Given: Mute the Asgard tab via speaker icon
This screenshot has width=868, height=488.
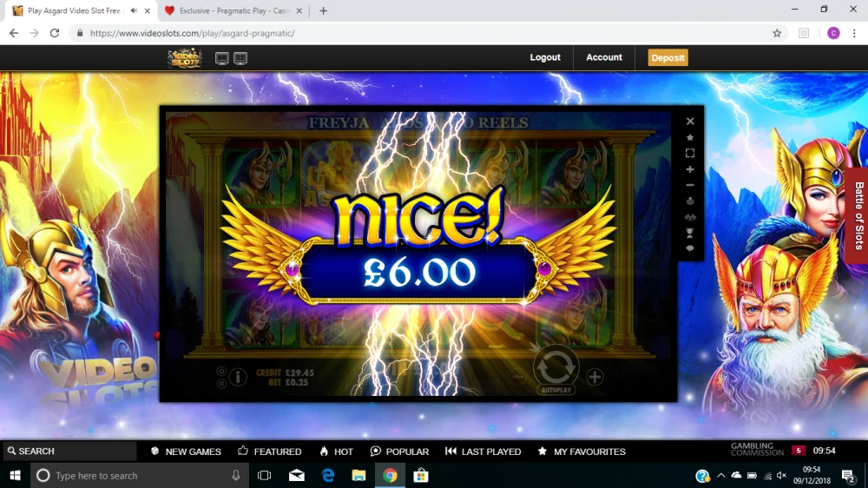Looking at the screenshot, I should (134, 10).
